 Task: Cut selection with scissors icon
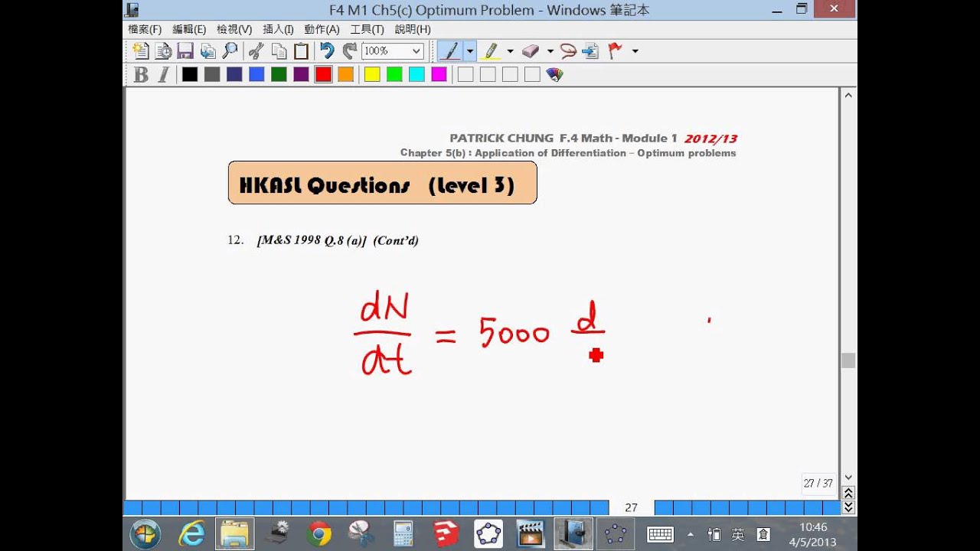[x=256, y=51]
